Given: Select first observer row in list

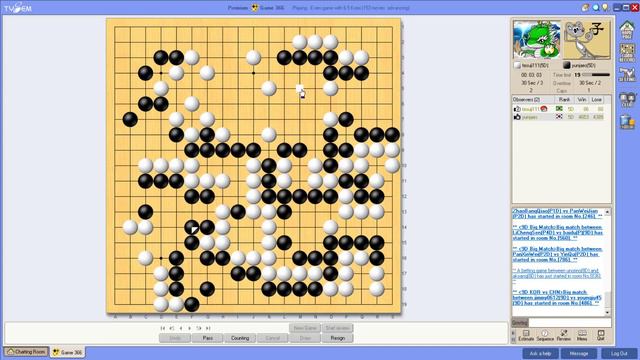Looking at the screenshot, I should [558, 109].
